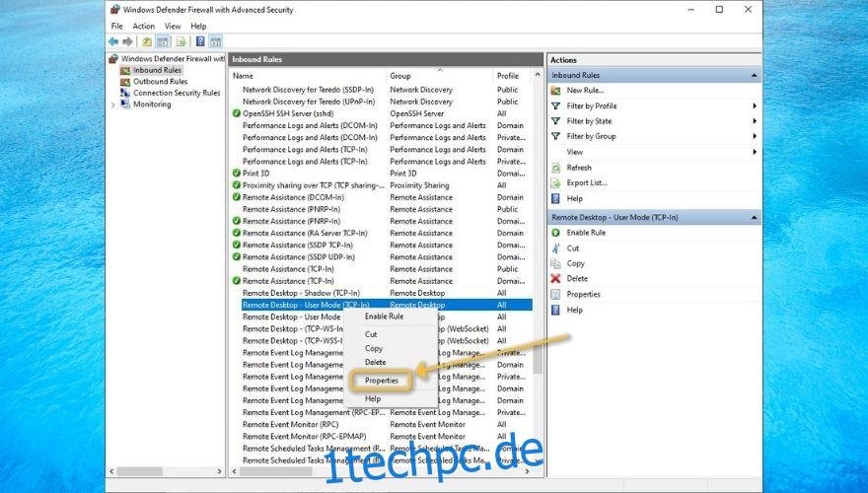
Task: Select the Print 3D rule row
Action: coord(255,174)
